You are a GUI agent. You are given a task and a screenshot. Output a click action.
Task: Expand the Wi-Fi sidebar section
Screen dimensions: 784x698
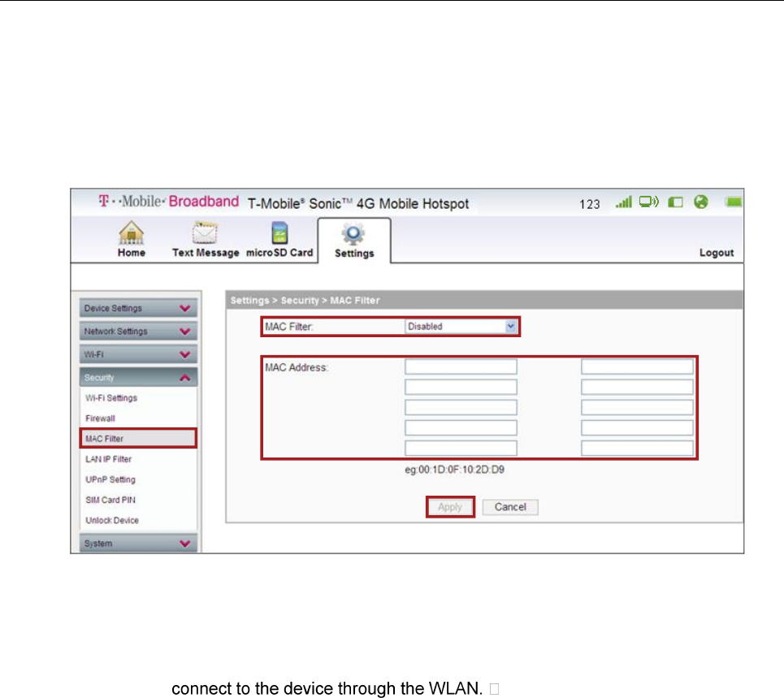[x=138, y=354]
